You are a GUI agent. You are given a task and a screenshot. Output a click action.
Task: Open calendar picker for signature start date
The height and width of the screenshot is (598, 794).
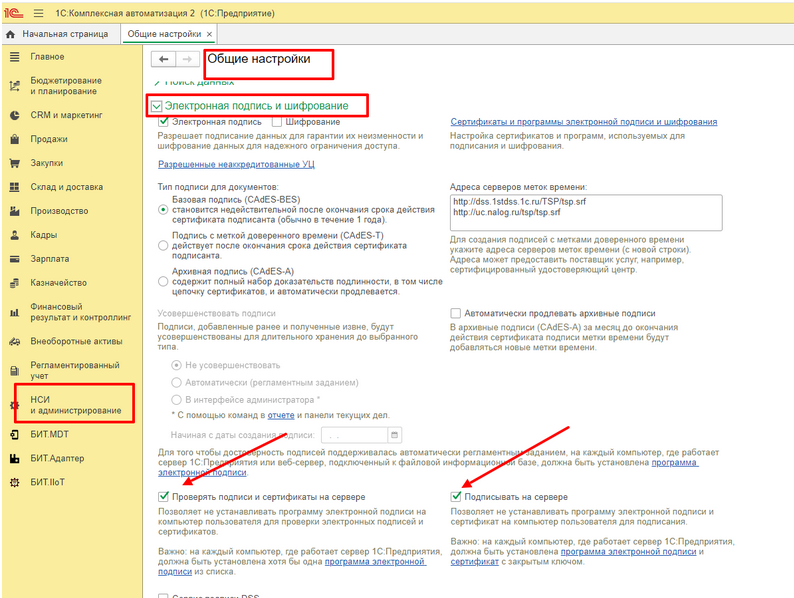coord(395,435)
